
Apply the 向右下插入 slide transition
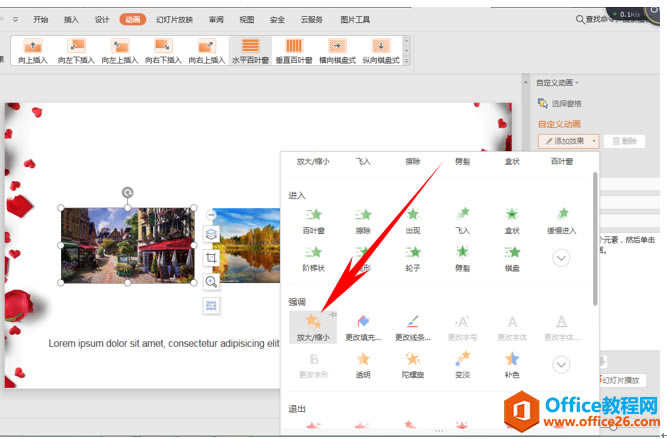pos(163,51)
